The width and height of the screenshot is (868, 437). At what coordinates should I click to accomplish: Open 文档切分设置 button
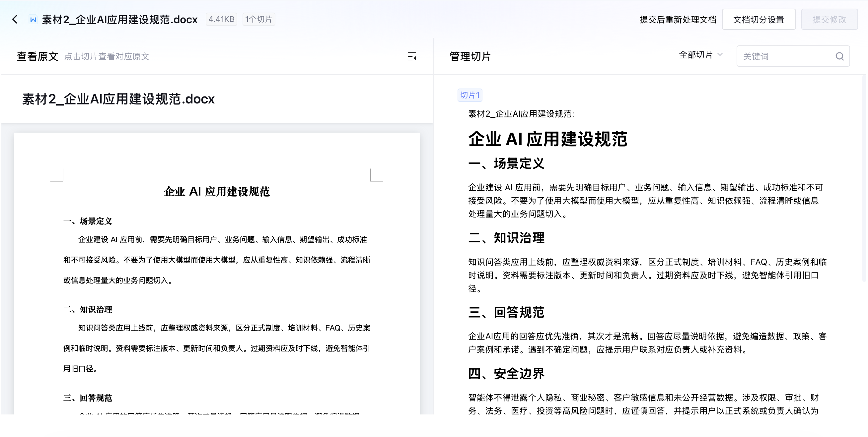pyautogui.click(x=759, y=20)
